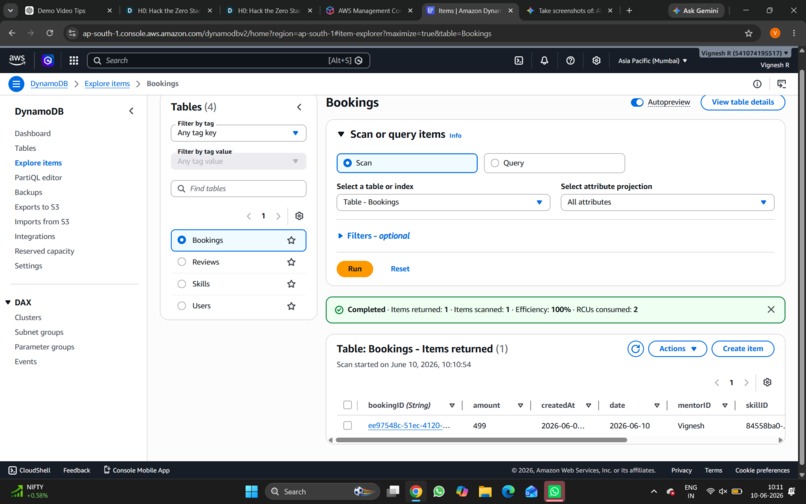This screenshot has height=504, width=806.
Task: Select the Reviews table radio button
Action: click(x=181, y=262)
